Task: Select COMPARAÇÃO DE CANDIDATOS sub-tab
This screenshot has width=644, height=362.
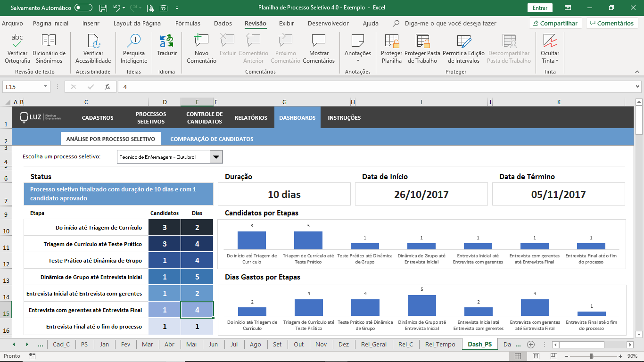Action: coord(212,139)
